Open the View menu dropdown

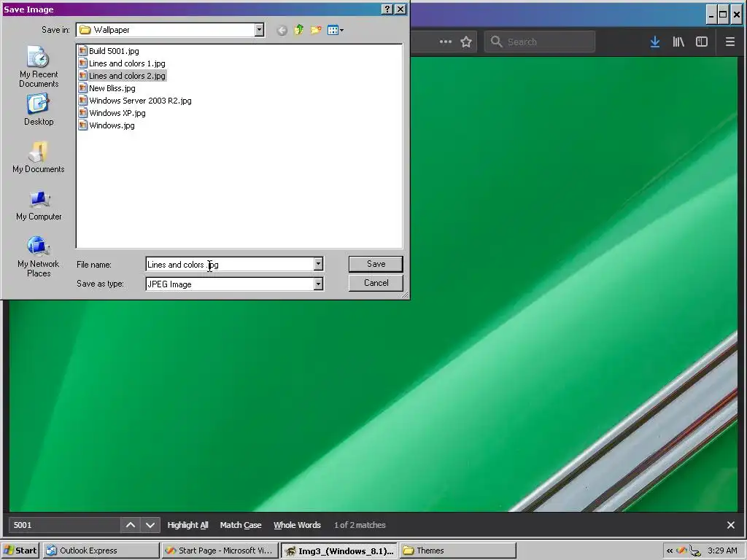tap(336, 31)
